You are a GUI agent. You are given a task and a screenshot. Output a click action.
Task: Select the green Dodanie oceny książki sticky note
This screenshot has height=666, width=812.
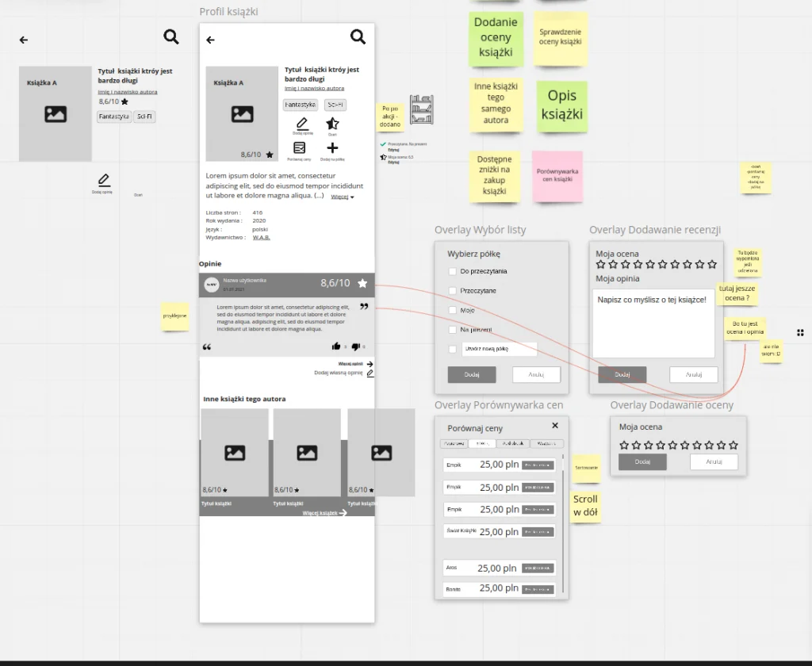pyautogui.click(x=496, y=39)
